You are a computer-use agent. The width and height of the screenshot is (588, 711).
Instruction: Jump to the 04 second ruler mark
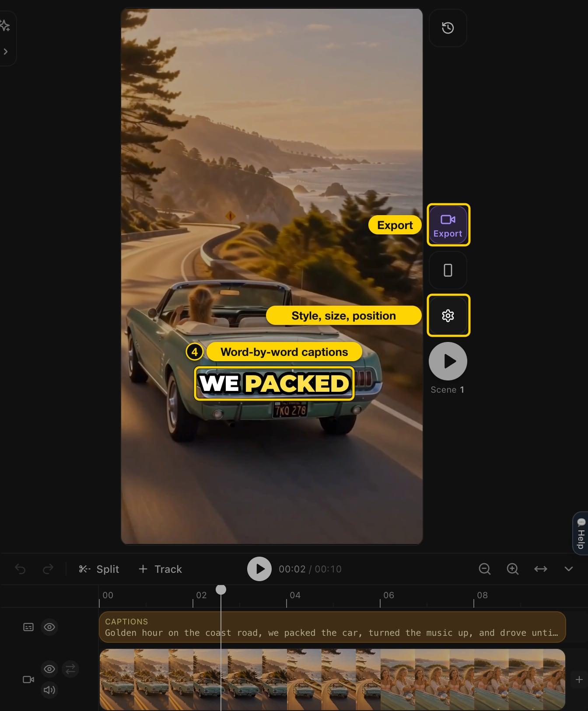(x=295, y=595)
